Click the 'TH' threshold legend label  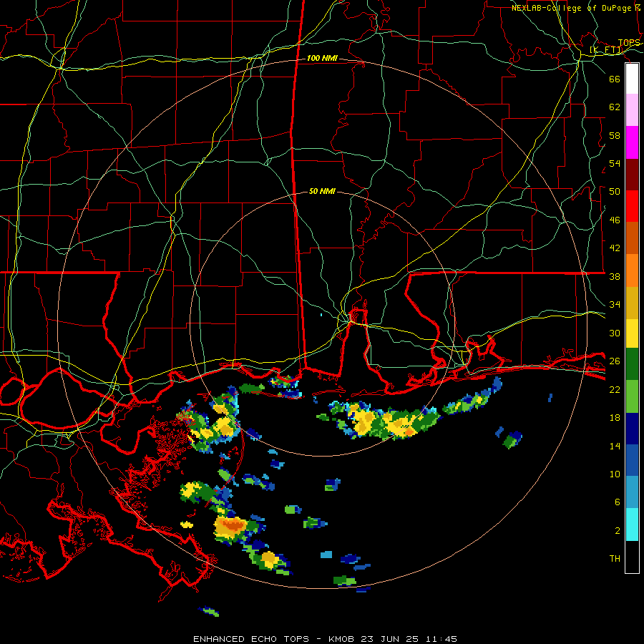[615, 558]
